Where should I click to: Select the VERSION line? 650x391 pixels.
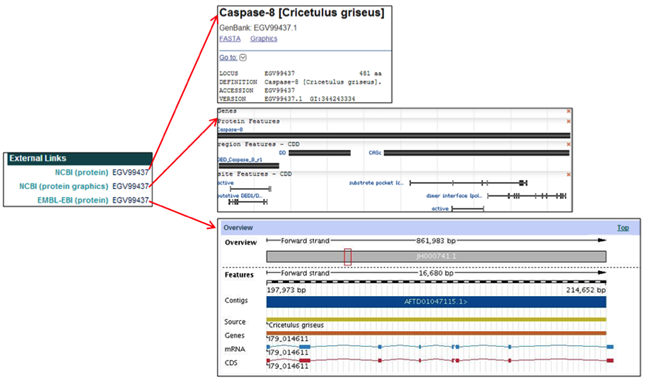click(287, 99)
